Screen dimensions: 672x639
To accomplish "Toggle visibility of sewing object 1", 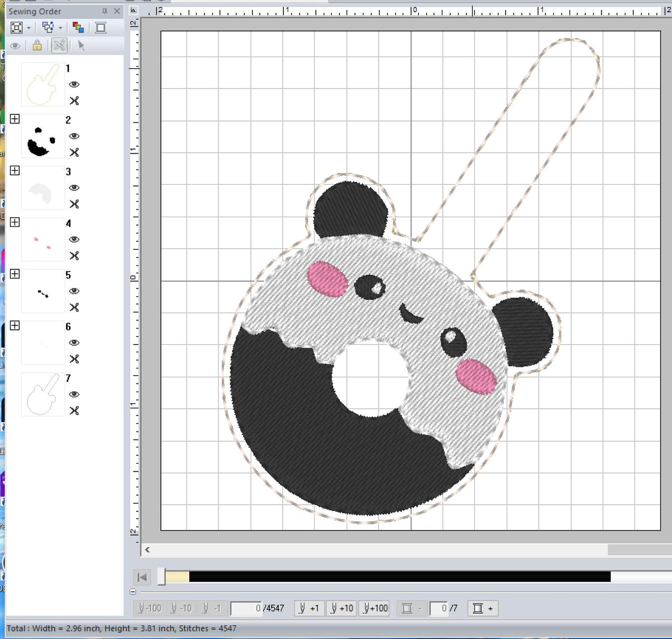I will click(74, 85).
